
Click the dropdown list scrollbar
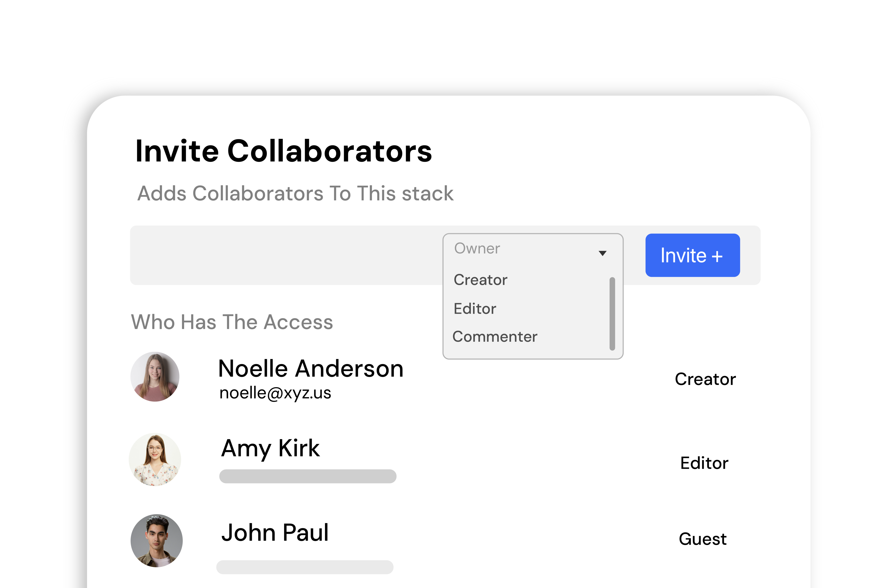click(612, 314)
